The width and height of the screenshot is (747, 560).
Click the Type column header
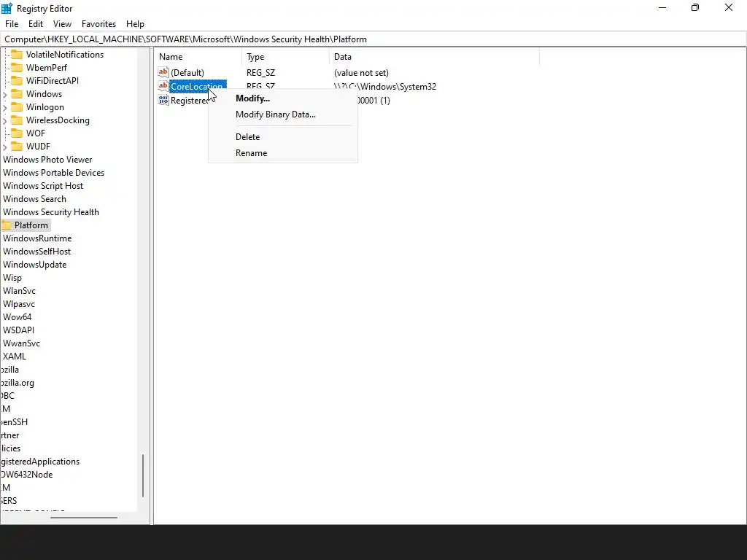285,57
